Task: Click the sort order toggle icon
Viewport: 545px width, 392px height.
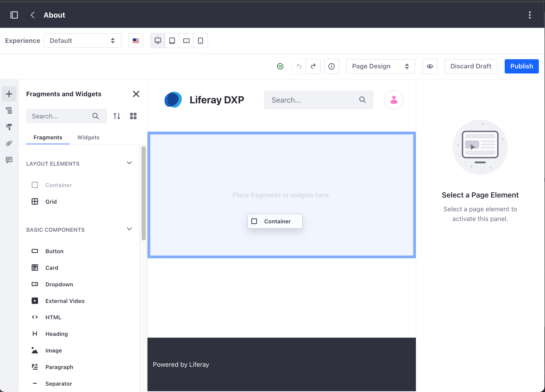Action: click(117, 116)
